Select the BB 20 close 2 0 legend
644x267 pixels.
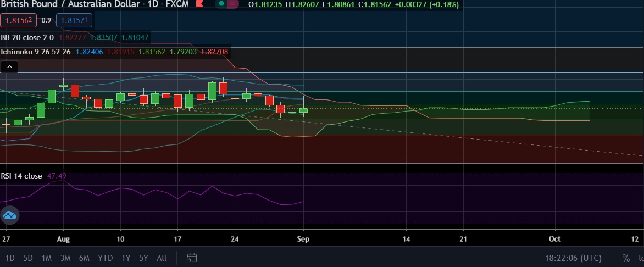[x=27, y=37]
